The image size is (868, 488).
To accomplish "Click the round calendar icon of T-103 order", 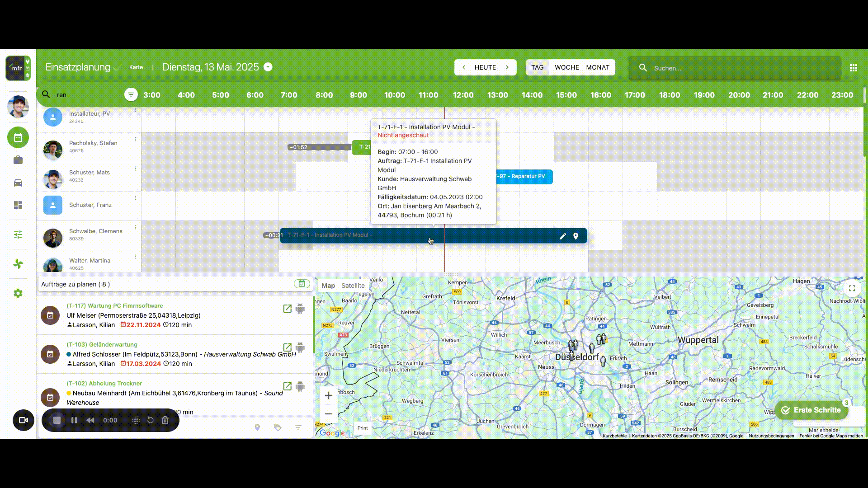I will [50, 354].
